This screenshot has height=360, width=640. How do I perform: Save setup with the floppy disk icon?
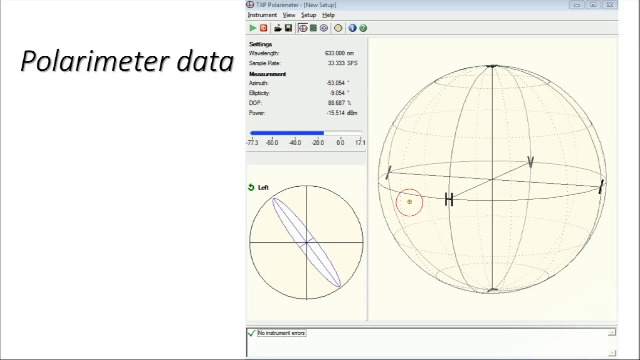289,28
